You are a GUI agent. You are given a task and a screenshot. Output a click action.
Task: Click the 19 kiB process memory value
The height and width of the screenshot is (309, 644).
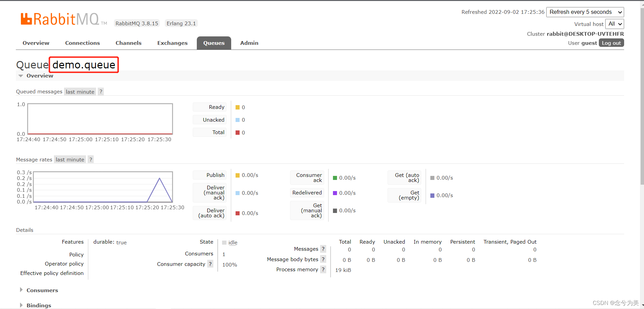tap(343, 270)
